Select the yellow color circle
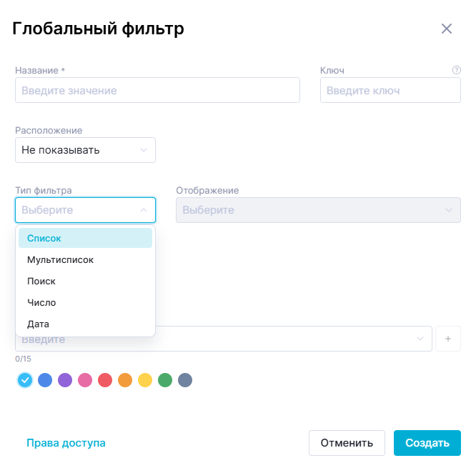This screenshot has width=476, height=468. pyautogui.click(x=145, y=380)
